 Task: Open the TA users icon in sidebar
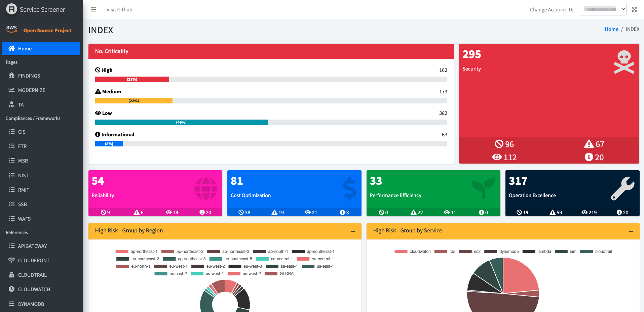tap(11, 104)
